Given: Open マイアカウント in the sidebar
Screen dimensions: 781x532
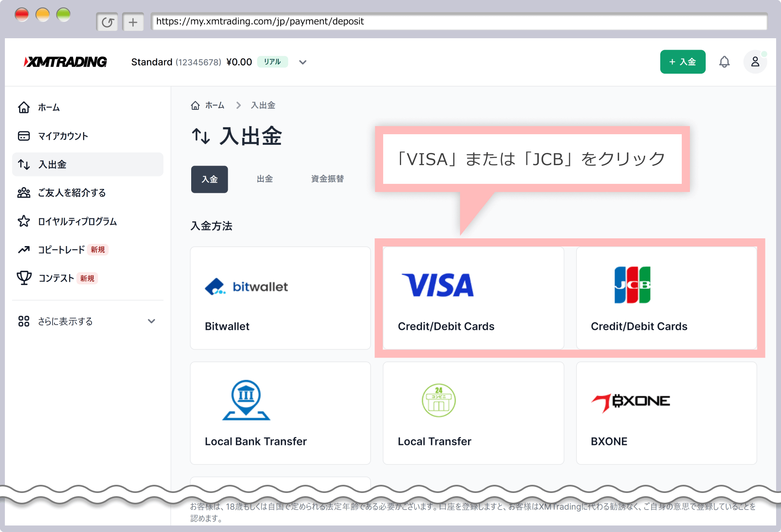Looking at the screenshot, I should click(63, 136).
